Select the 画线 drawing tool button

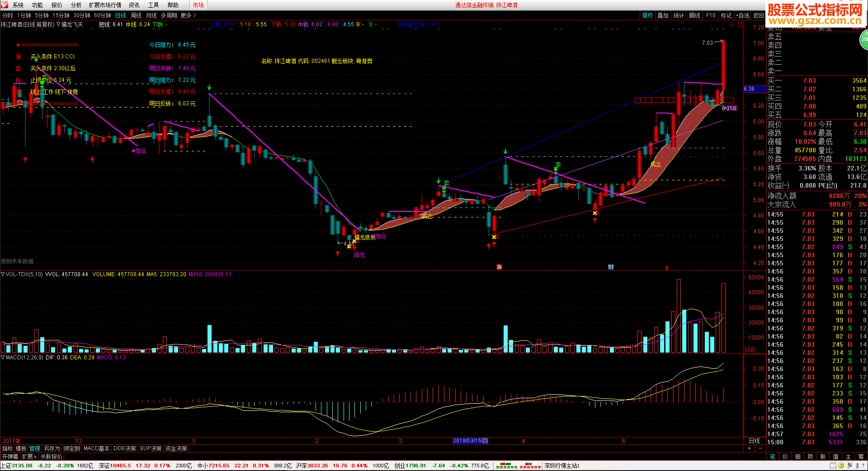(x=694, y=15)
